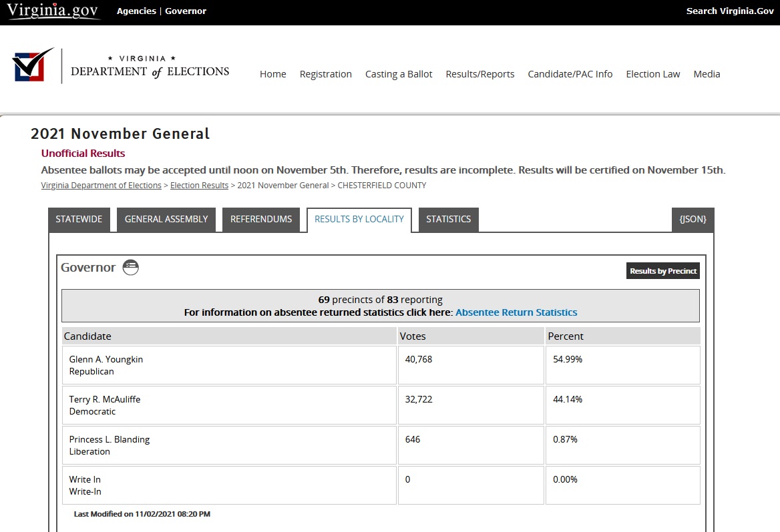This screenshot has height=532, width=780.
Task: Click the 0.00% percent value
Action: coord(565,479)
